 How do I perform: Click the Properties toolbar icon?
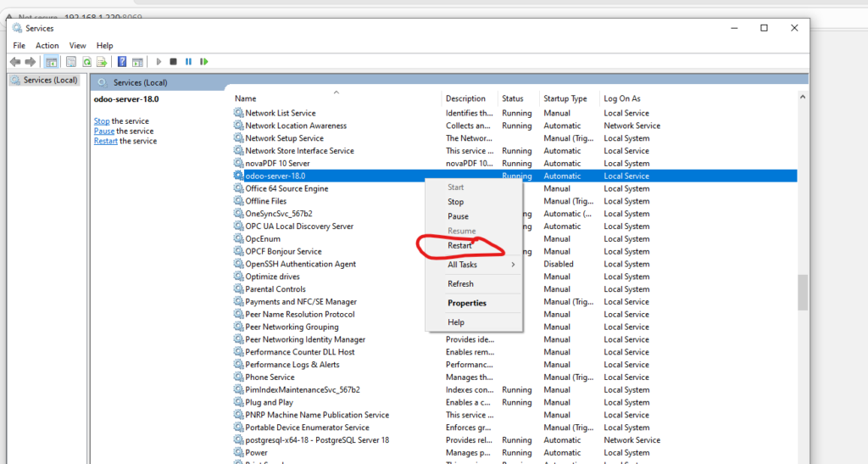[71, 62]
